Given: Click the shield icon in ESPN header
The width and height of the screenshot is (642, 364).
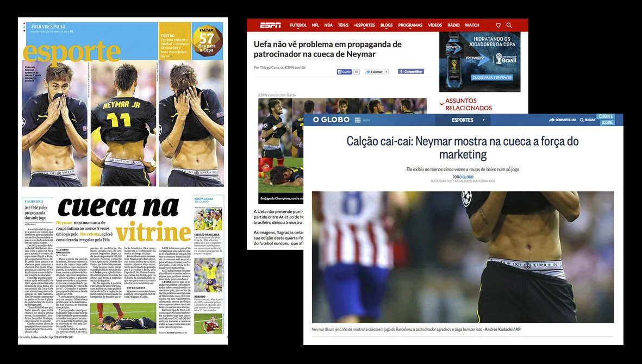Looking at the screenshot, I should point(498,26).
